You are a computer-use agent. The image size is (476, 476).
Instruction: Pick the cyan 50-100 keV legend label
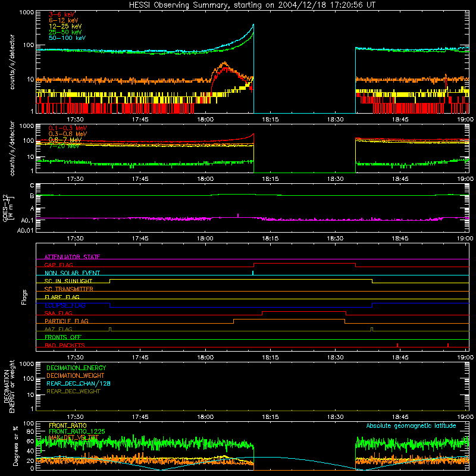(x=67, y=38)
